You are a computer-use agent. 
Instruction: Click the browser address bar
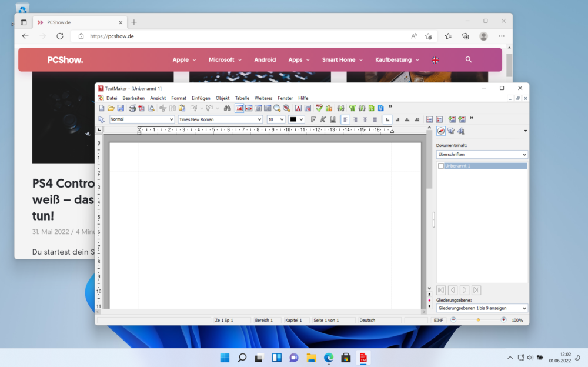point(240,36)
